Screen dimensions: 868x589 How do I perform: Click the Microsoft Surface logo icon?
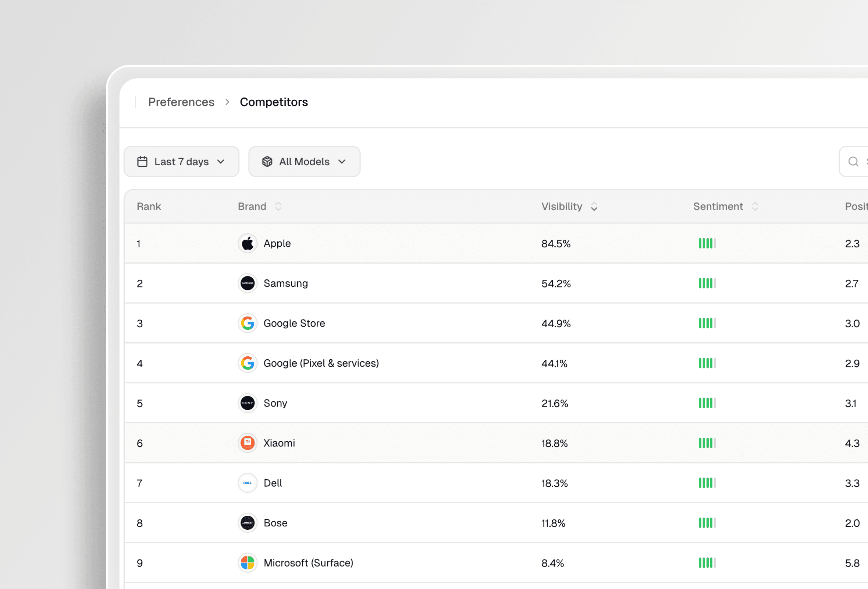tap(247, 563)
